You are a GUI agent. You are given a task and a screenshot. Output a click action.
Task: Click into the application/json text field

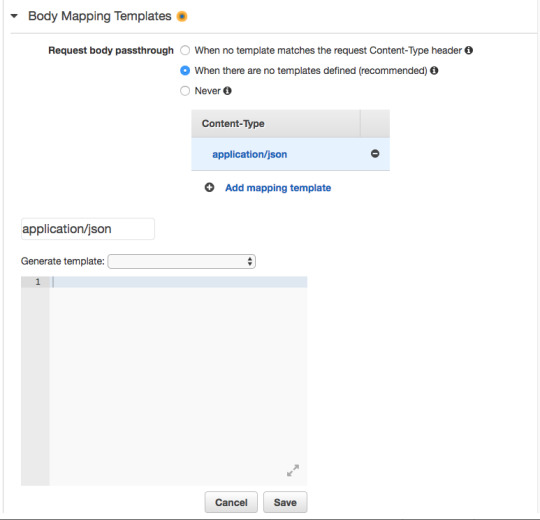click(x=88, y=229)
